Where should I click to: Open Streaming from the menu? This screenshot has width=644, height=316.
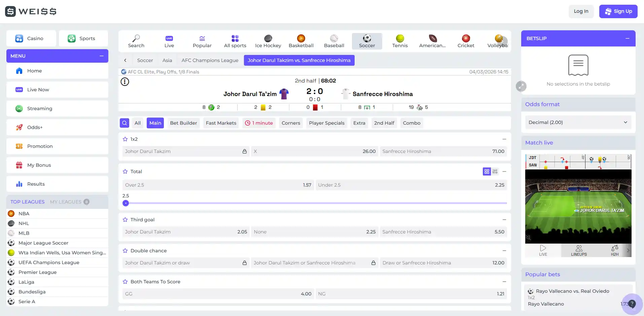point(57,108)
